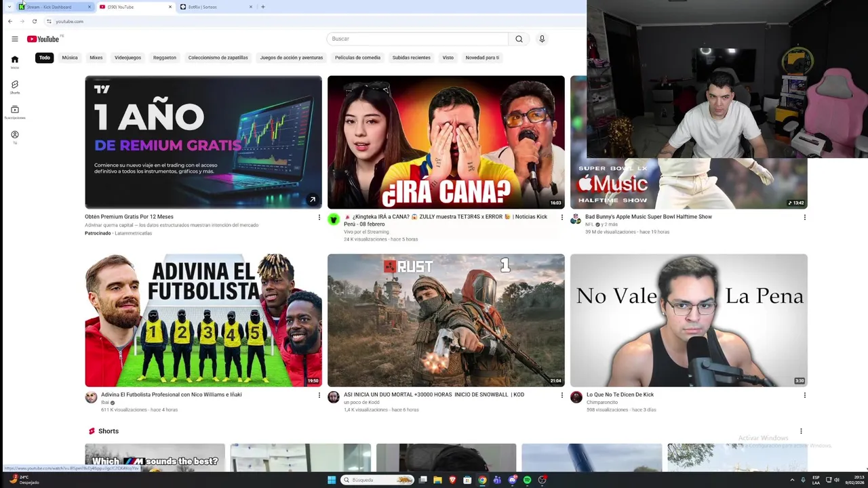
Task: Select Juegos de acción y aventuras chip
Action: click(x=292, y=58)
